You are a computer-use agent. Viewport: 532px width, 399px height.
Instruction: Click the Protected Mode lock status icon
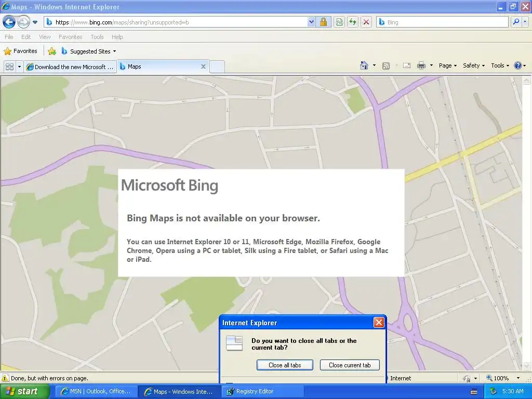tap(467, 378)
